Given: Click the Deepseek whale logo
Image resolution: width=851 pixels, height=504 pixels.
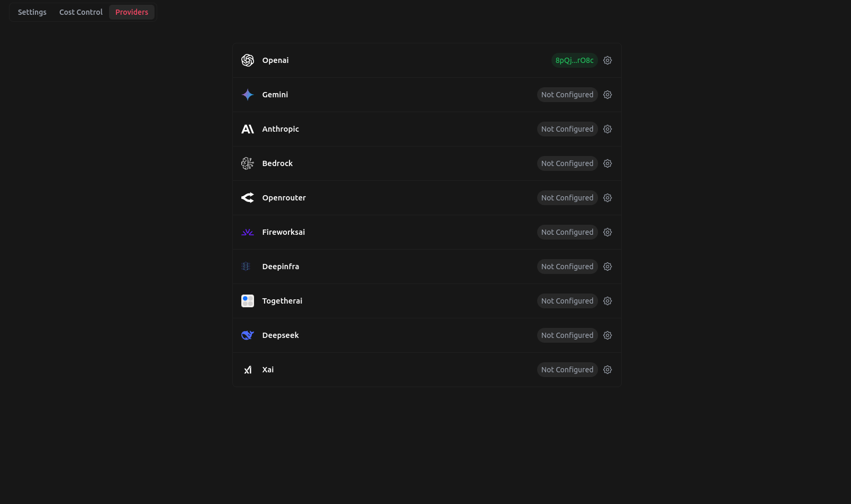Looking at the screenshot, I should pos(248,335).
